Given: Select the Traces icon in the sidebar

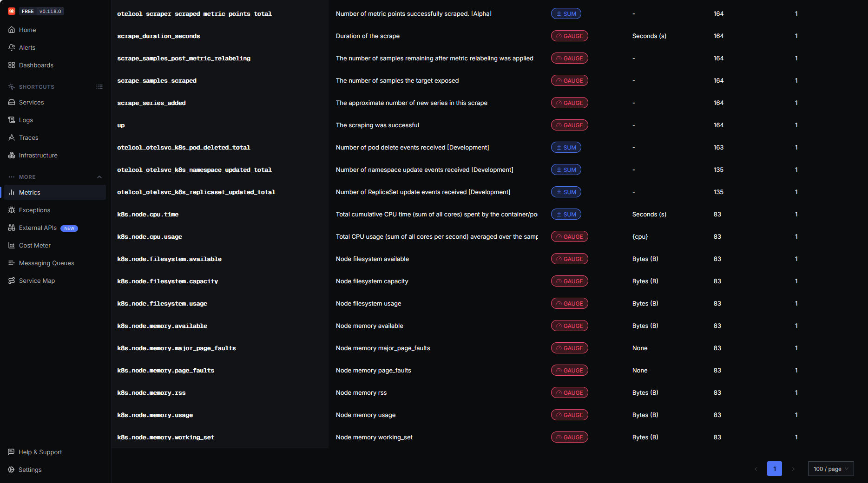Looking at the screenshot, I should pos(12,137).
